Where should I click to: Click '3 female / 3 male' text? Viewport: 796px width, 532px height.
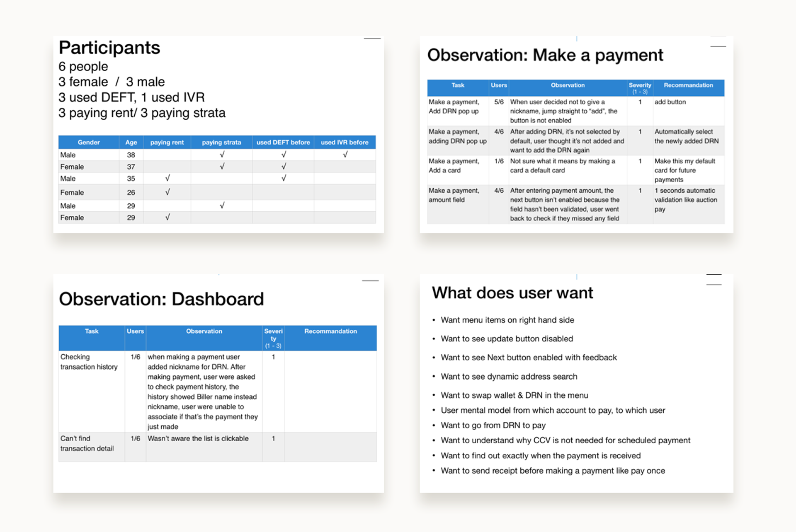[112, 82]
